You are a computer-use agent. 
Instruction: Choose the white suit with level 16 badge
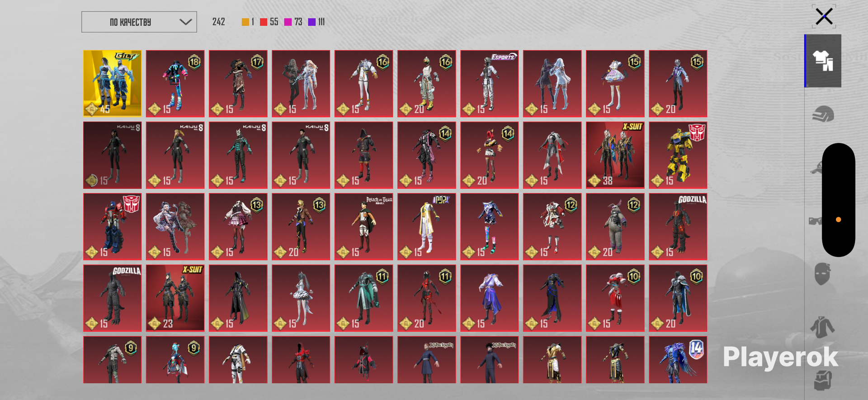click(363, 84)
